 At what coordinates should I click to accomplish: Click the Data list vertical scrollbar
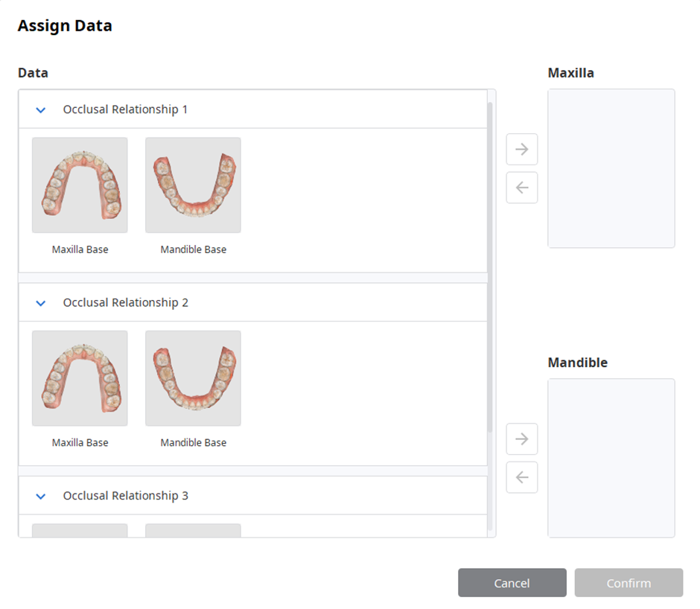tap(490, 267)
